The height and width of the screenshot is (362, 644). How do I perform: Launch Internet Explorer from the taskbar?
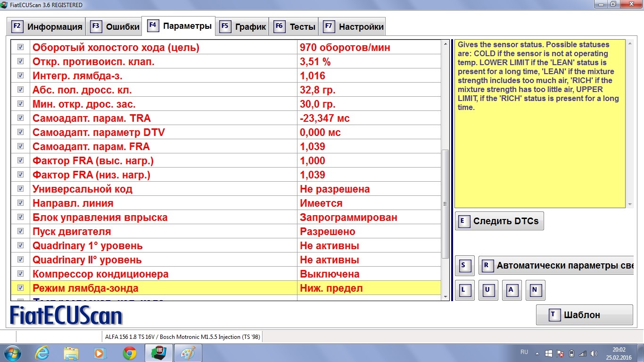click(x=42, y=353)
